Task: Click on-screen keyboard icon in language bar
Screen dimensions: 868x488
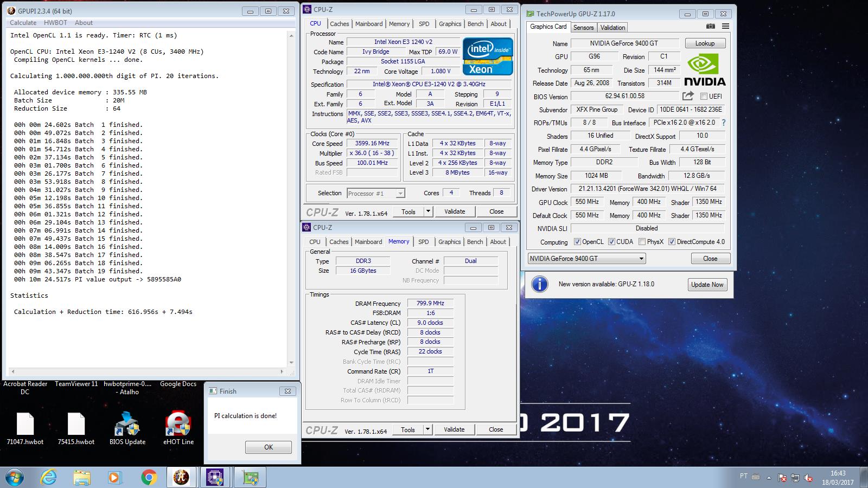Action: click(756, 477)
